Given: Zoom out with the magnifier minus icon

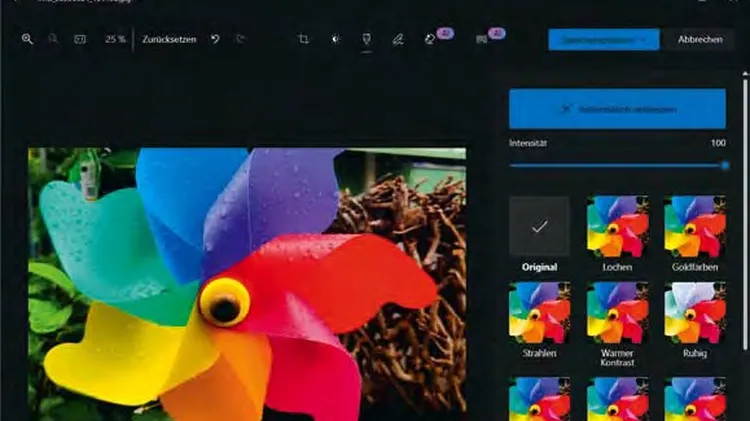Looking at the screenshot, I should pyautogui.click(x=53, y=39).
